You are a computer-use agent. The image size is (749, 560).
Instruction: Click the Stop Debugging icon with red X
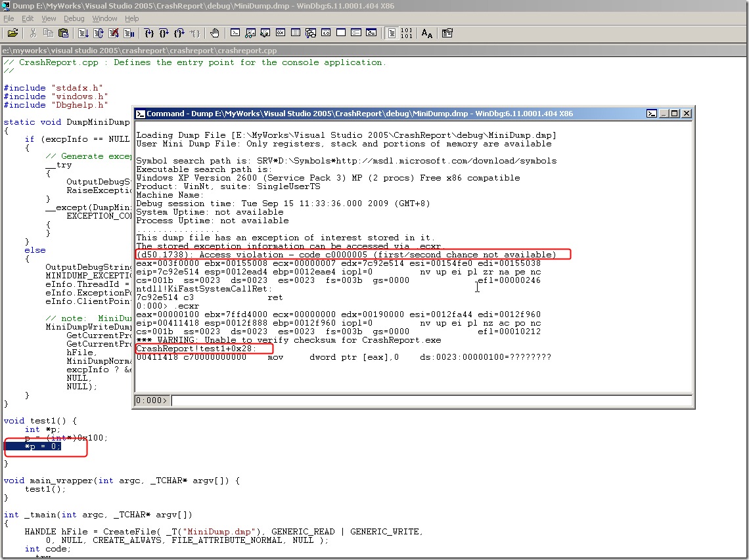pyautogui.click(x=114, y=33)
